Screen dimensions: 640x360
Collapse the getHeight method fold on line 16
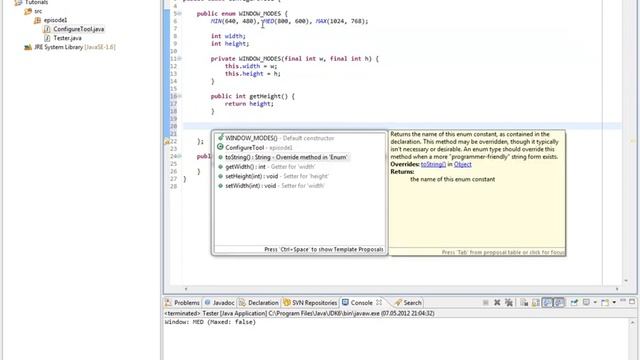(180, 96)
